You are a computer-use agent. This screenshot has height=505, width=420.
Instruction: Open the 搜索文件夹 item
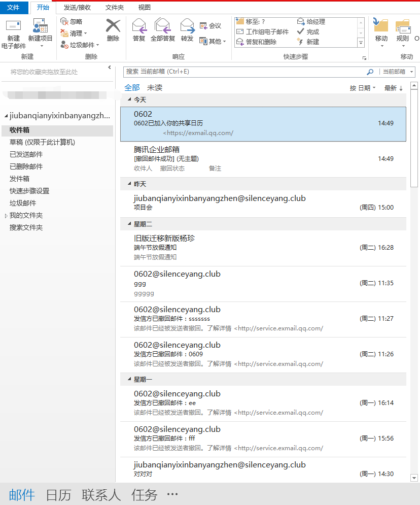point(26,228)
